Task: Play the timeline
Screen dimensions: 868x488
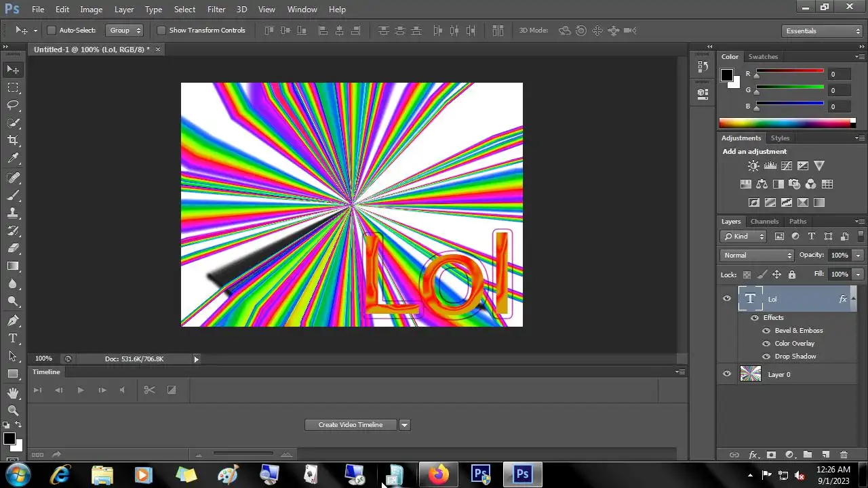Action: [x=80, y=390]
